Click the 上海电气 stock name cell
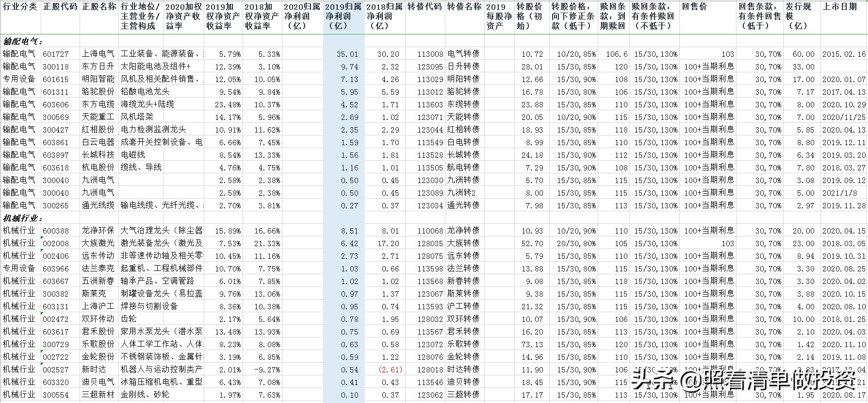 (98, 54)
